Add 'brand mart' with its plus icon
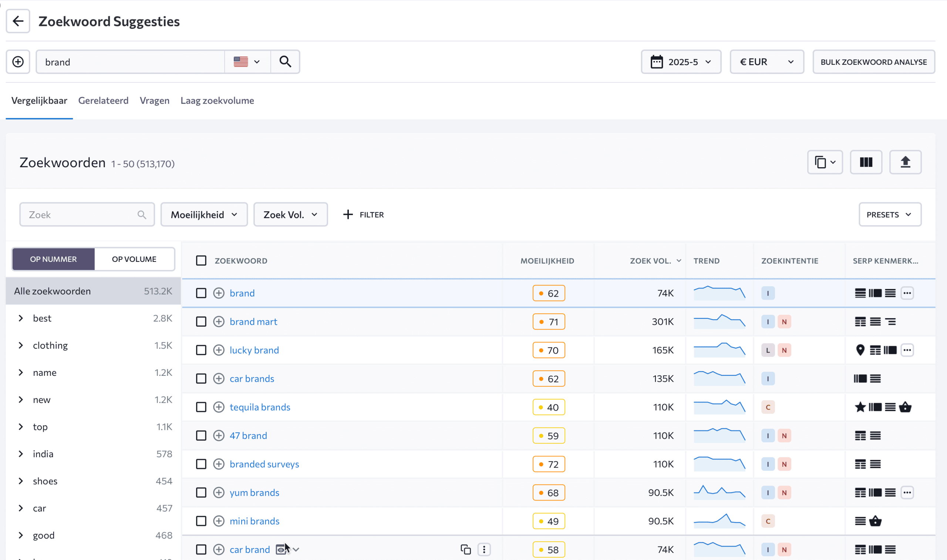The height and width of the screenshot is (560, 947). click(219, 321)
